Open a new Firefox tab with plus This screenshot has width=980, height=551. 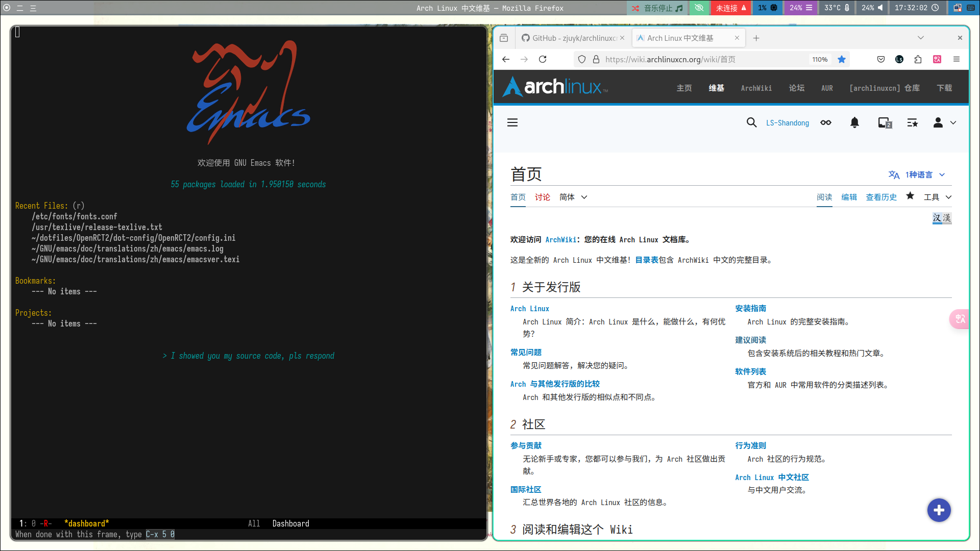[x=756, y=38]
